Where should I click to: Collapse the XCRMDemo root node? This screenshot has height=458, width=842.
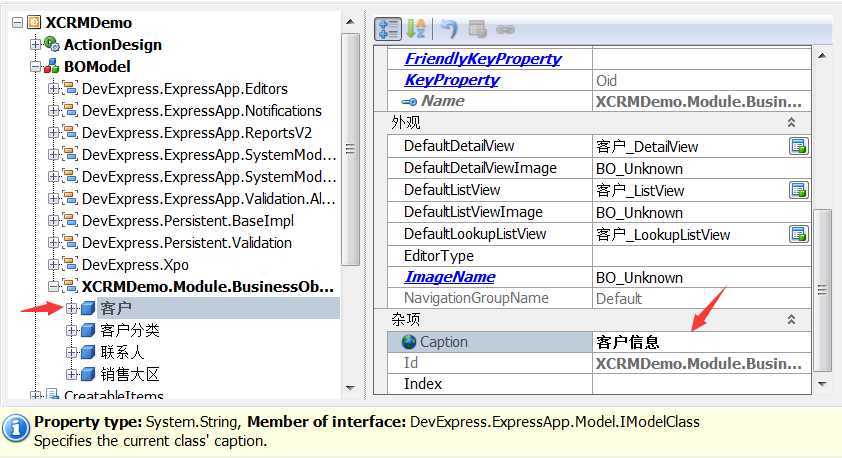coord(18,23)
